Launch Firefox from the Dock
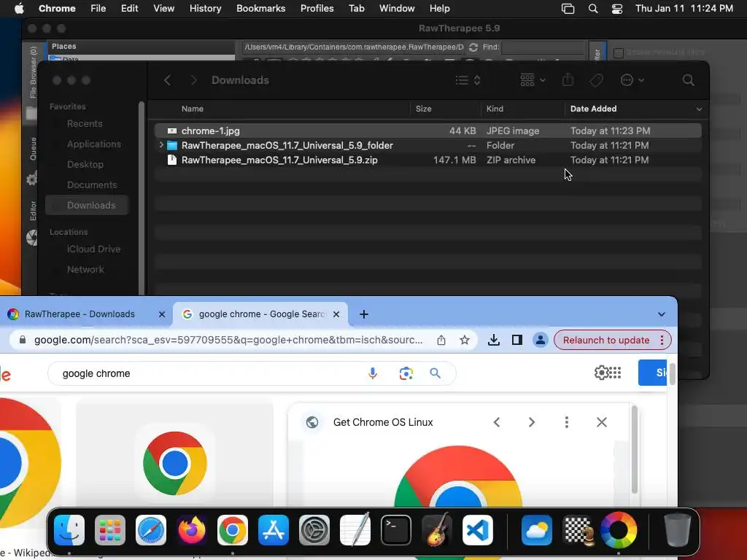Screen dimensions: 747x560 point(192,530)
